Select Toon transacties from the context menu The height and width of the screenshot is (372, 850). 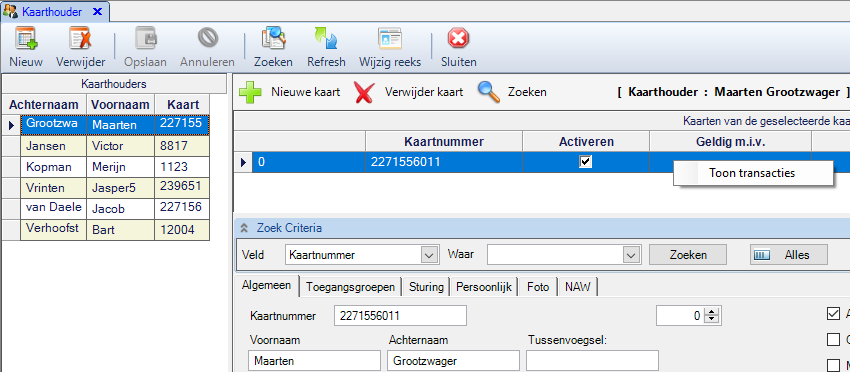[753, 173]
